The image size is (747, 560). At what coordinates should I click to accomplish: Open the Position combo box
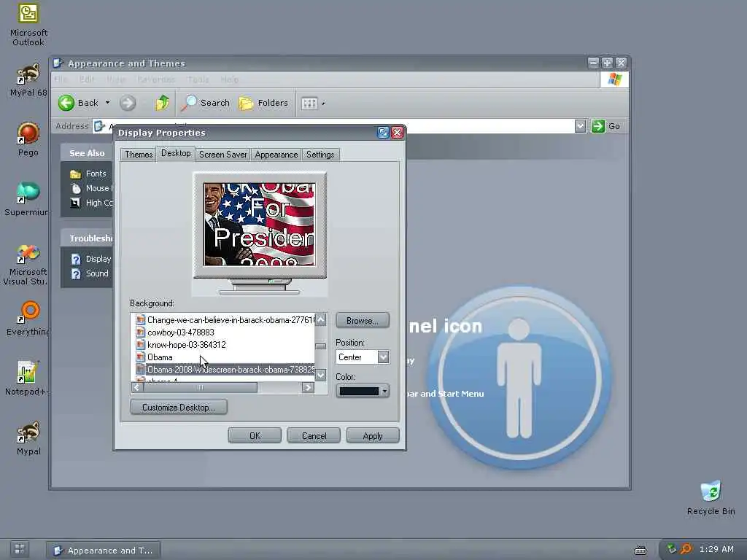tap(363, 357)
